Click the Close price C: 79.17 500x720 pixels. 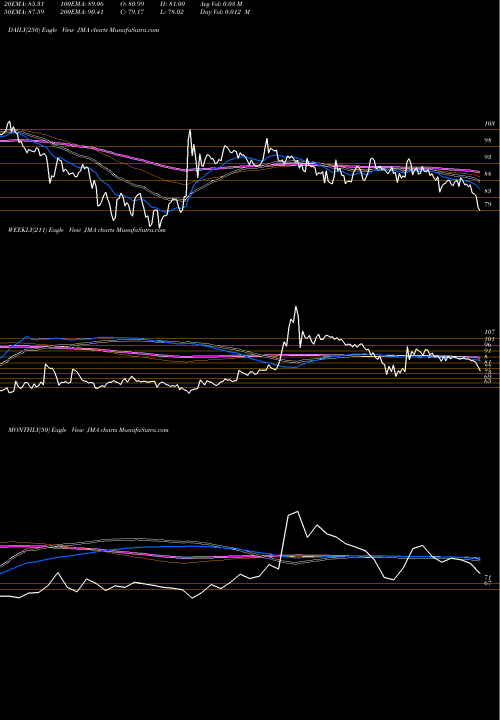click(x=131, y=12)
